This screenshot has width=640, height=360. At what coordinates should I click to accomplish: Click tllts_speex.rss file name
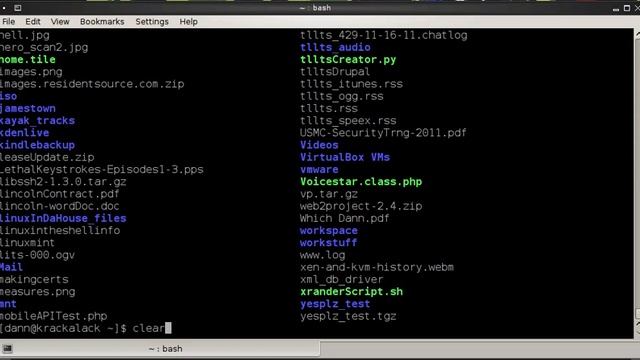click(348, 121)
